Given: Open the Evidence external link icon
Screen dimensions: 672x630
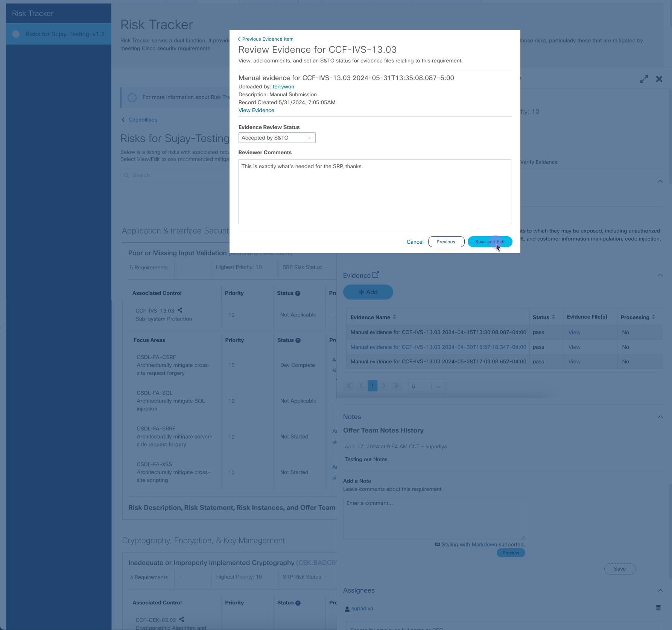Looking at the screenshot, I should [376, 275].
